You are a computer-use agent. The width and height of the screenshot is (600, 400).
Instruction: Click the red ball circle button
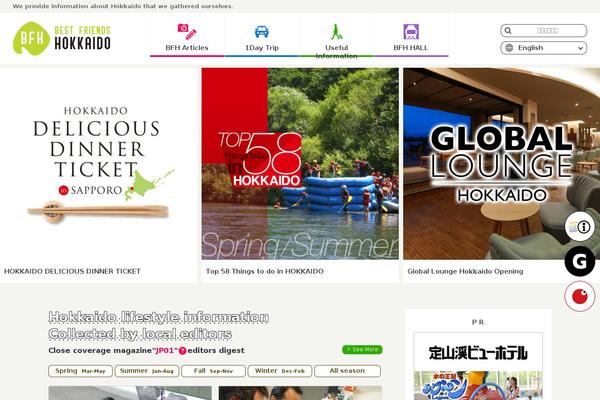click(580, 296)
